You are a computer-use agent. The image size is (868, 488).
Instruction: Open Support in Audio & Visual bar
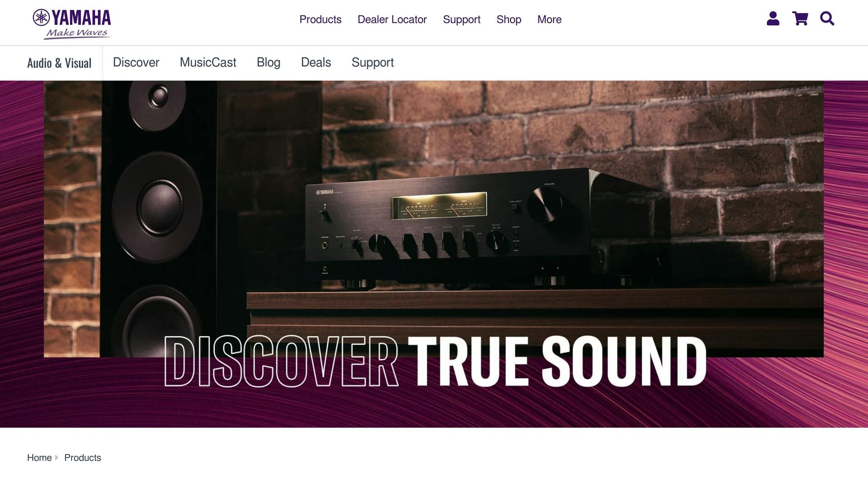point(373,62)
